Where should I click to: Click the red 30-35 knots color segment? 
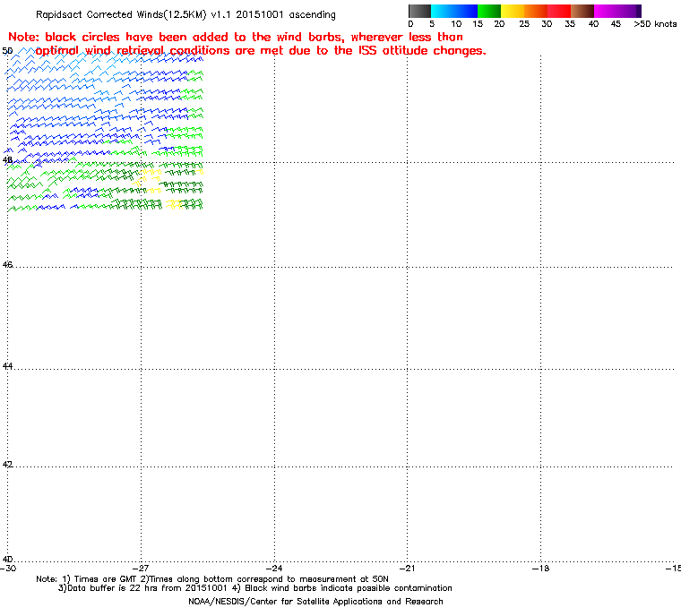pyautogui.click(x=559, y=11)
